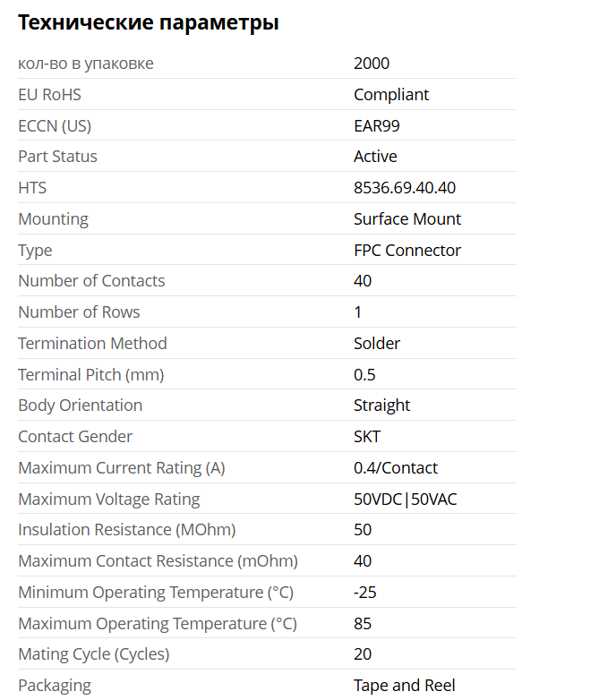Select the 'Number of Contacts' label
Screen dimensions: 616x700
point(91,281)
